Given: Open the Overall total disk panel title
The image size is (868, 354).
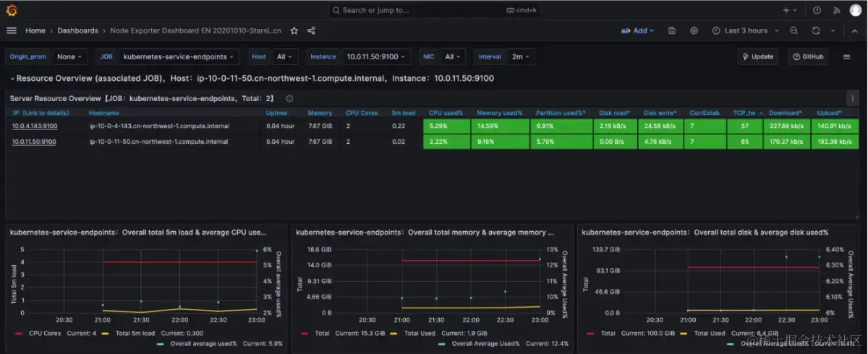Looking at the screenshot, I should [x=704, y=233].
